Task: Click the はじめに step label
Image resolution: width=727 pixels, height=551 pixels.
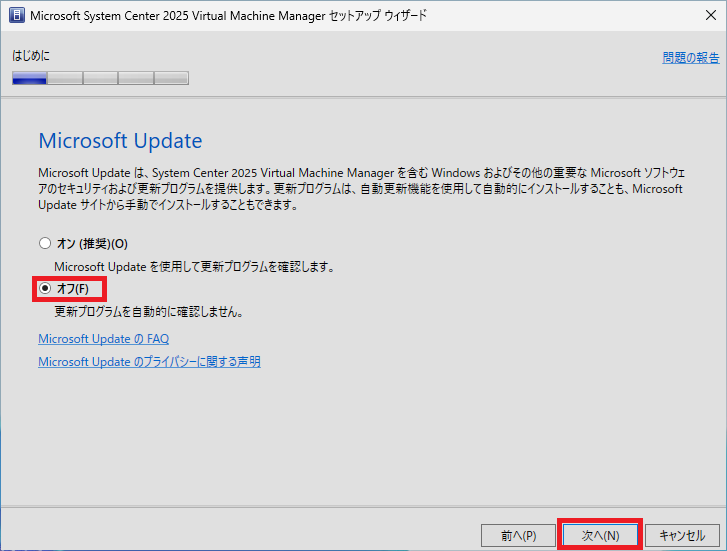Action: (x=31, y=56)
